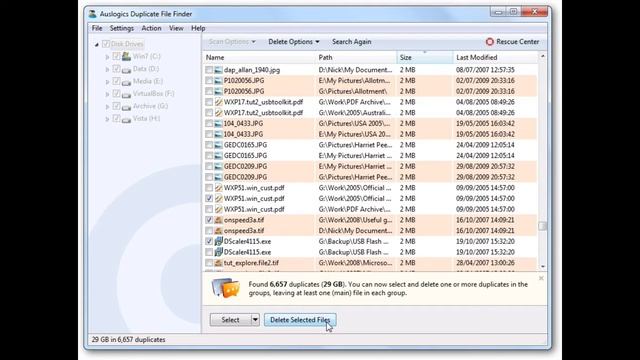Close the found duplicates info panel
This screenshot has height=360, width=640.
coord(541,278)
